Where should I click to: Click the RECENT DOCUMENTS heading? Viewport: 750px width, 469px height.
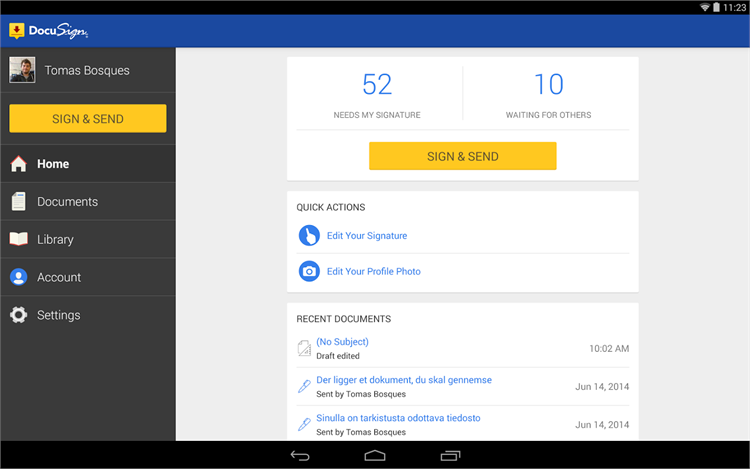(343, 319)
